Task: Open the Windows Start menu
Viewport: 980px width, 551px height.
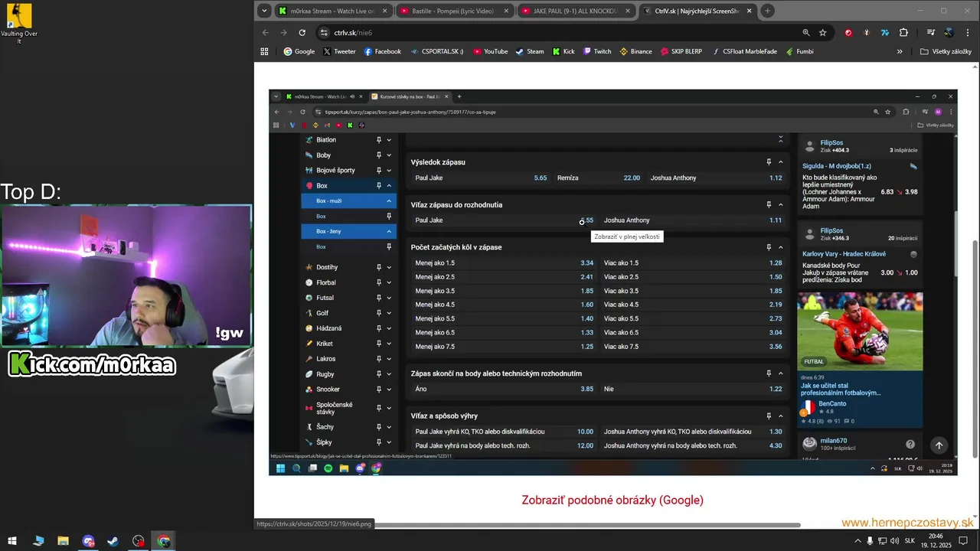Action: [14, 541]
